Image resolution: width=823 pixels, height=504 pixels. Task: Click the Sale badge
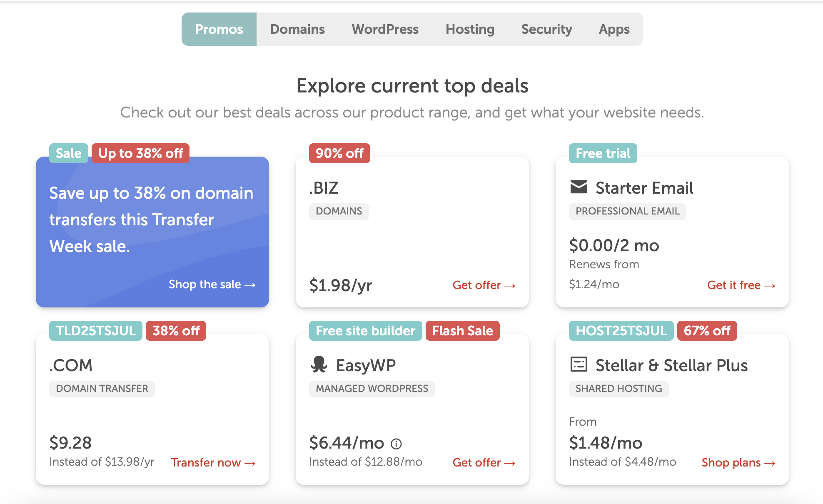tap(69, 153)
